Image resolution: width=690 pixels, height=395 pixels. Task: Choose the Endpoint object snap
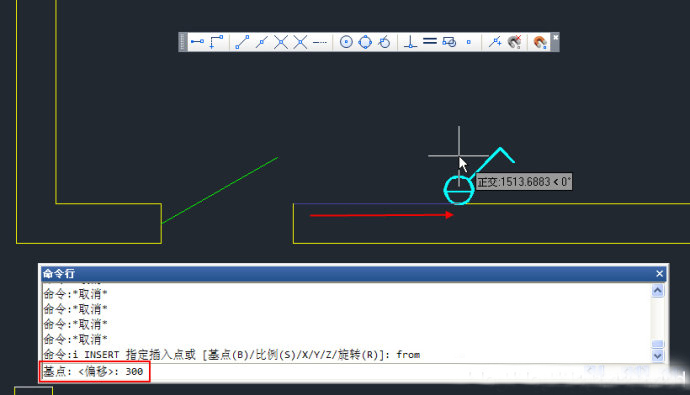[x=242, y=42]
